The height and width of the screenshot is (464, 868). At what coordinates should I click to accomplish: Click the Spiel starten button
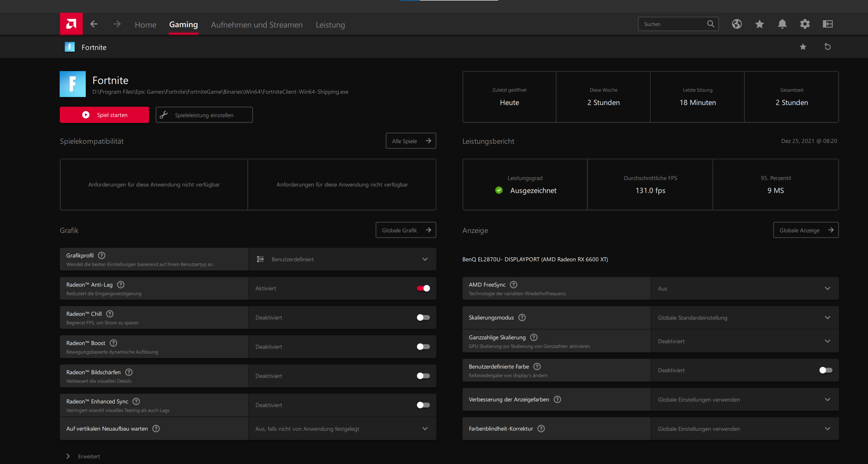[104, 115]
